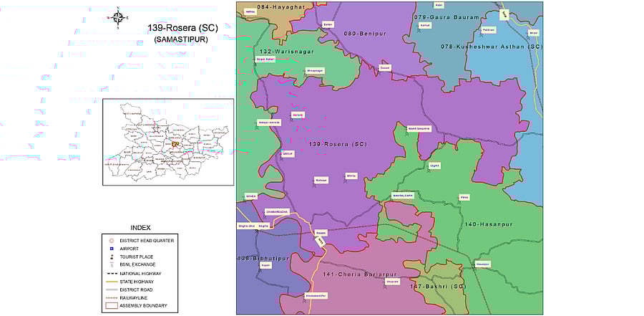Click the Tourist Place legend symbol
The image size is (644, 316).
tap(112, 257)
